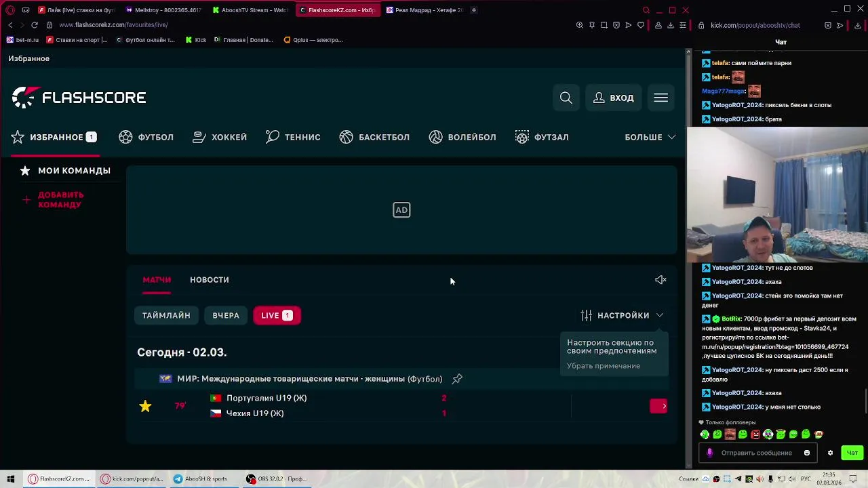This screenshot has width=868, height=488.
Task: Open the emoji picker in chat input
Action: (x=807, y=453)
